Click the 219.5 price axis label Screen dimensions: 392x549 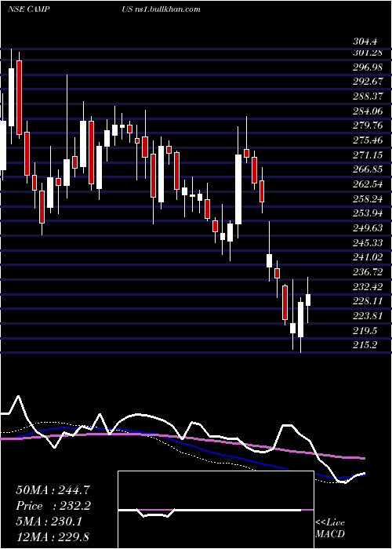tap(365, 330)
